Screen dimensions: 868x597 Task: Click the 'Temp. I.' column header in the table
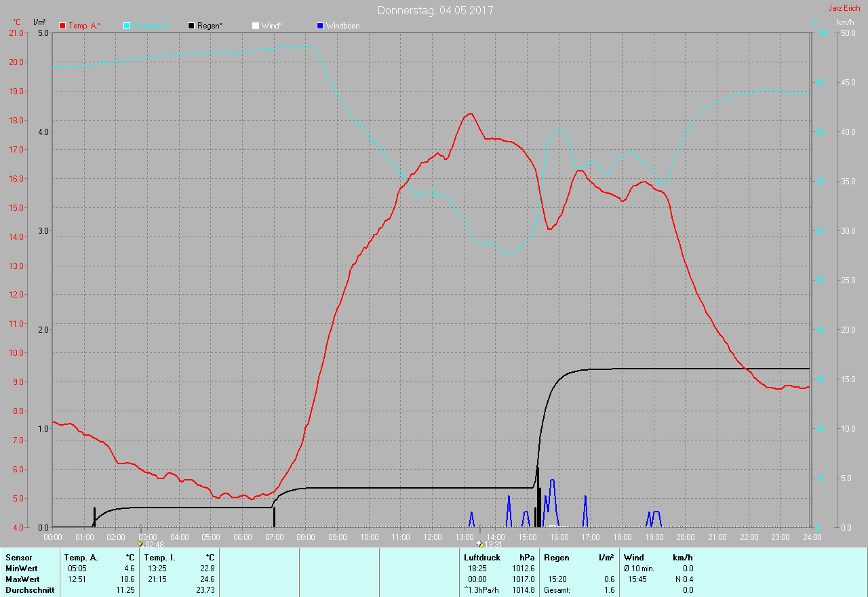click(160, 558)
